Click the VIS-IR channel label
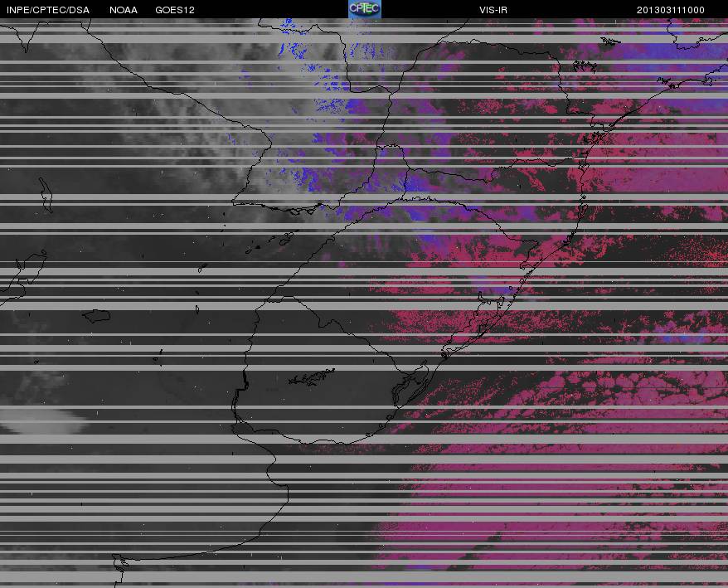Screen dimensions: 728x588 point(493,10)
